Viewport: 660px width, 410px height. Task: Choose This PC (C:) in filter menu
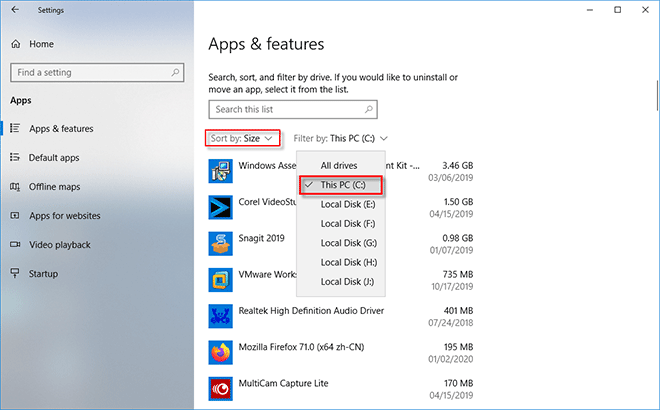(x=341, y=185)
